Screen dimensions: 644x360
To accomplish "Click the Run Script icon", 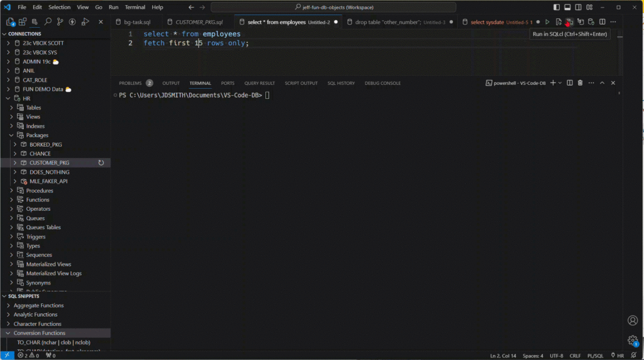I will click(558, 22).
